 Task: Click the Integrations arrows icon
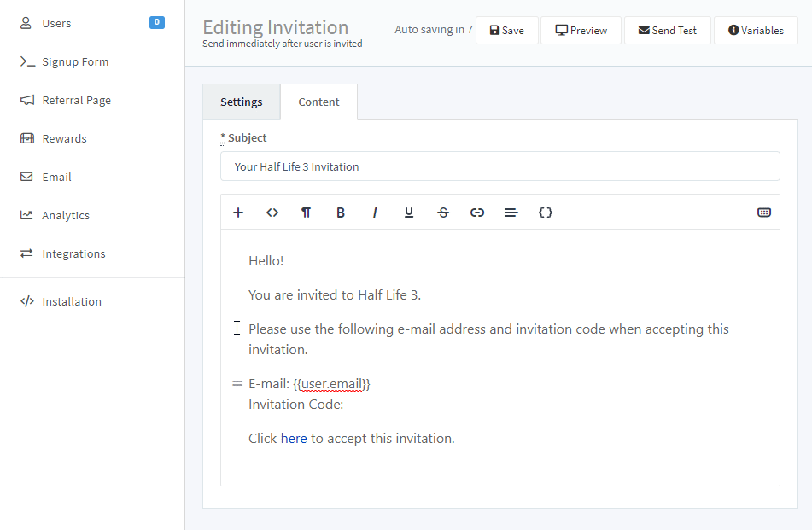tap(26, 253)
